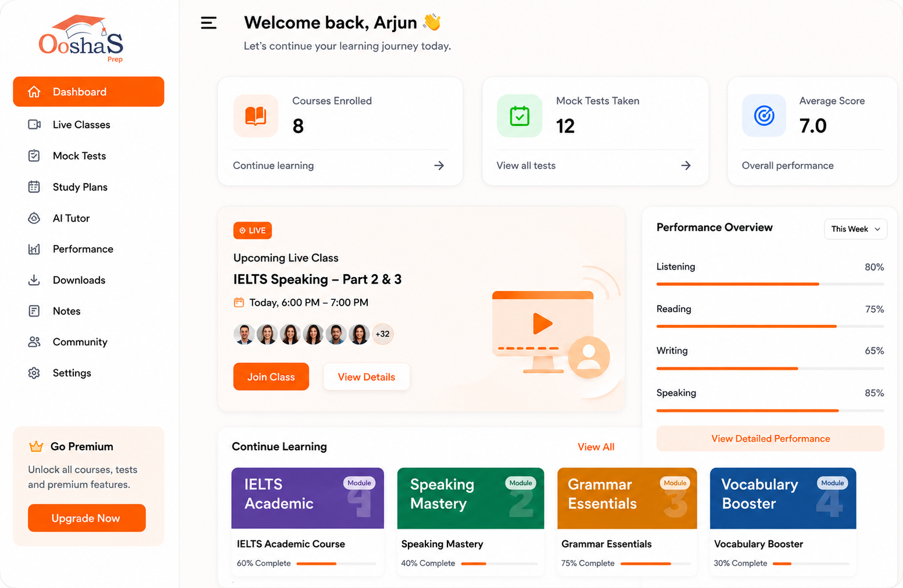Click the Mock Tests clipboard icon
Viewport: 903px width, 588px height.
pyautogui.click(x=34, y=156)
